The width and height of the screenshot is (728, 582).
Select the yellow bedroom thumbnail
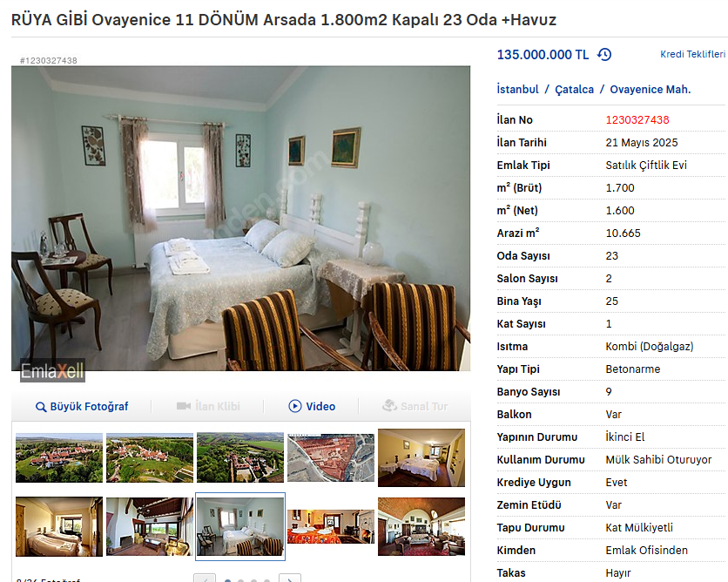click(421, 458)
